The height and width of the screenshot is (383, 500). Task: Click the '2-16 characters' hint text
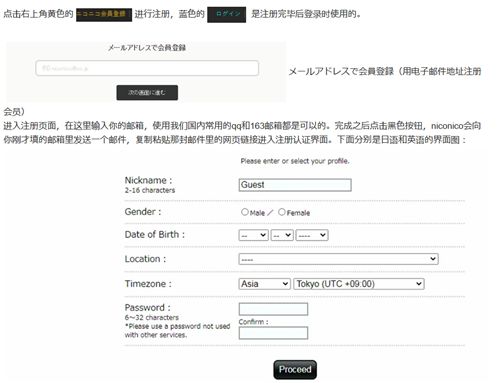click(150, 190)
